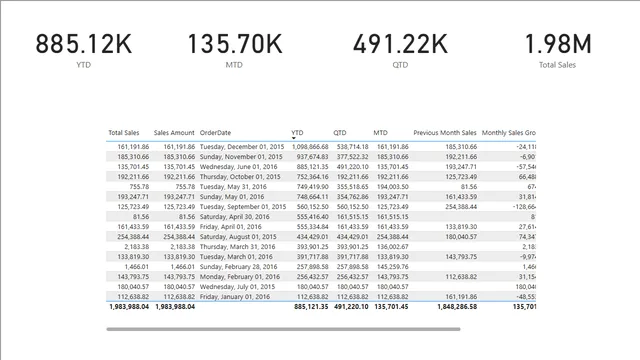The image size is (640, 360).
Task: Click MTD value 145,259.76
Action: click(392, 267)
